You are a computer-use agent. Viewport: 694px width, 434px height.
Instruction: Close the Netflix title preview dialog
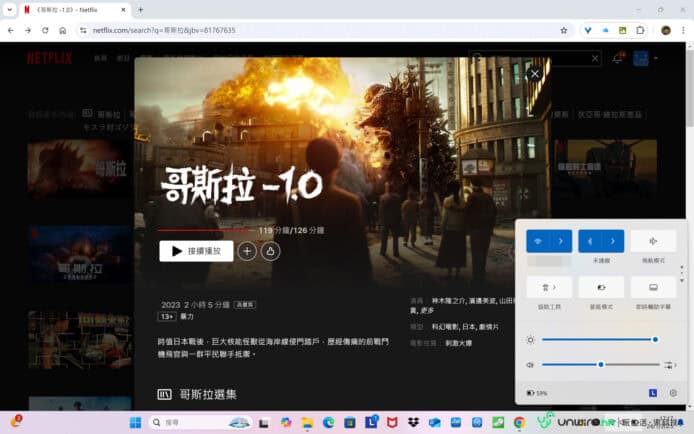535,74
